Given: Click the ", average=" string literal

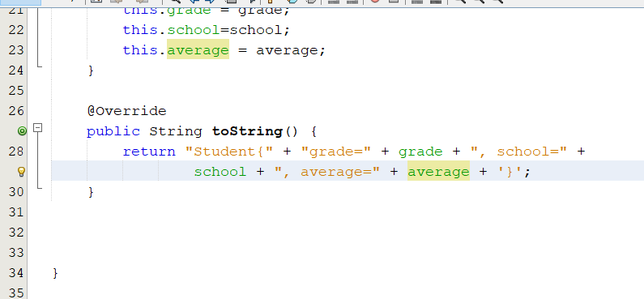Looking at the screenshot, I should (327, 172).
